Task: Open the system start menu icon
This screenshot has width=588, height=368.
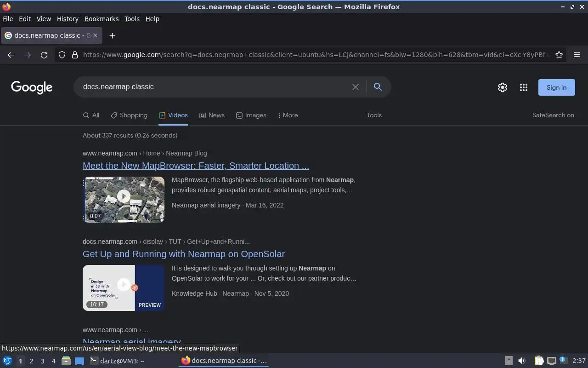Action: pyautogui.click(x=7, y=361)
